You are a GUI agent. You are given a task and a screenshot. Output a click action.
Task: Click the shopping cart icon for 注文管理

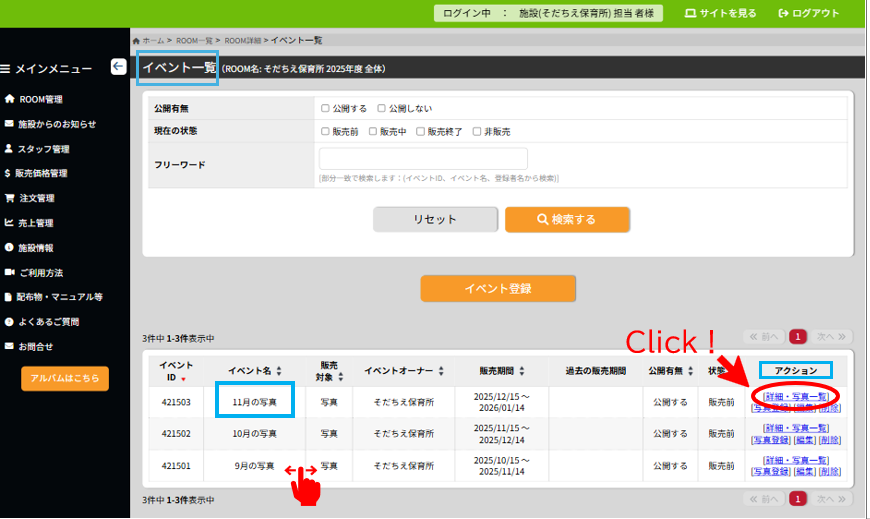tap(9, 198)
